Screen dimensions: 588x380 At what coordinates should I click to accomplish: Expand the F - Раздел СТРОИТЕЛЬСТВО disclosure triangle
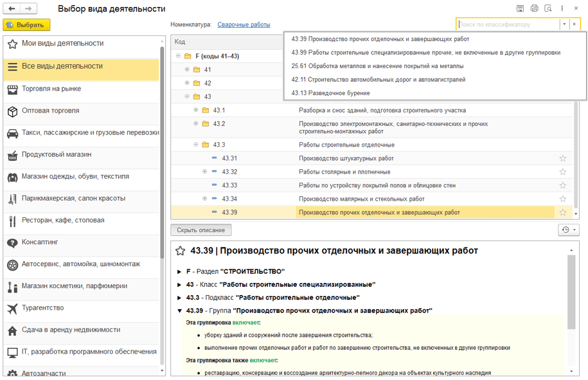180,271
